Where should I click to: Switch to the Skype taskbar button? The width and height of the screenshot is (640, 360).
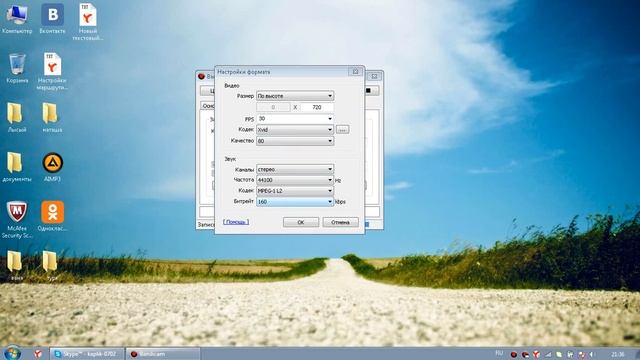pos(87,354)
